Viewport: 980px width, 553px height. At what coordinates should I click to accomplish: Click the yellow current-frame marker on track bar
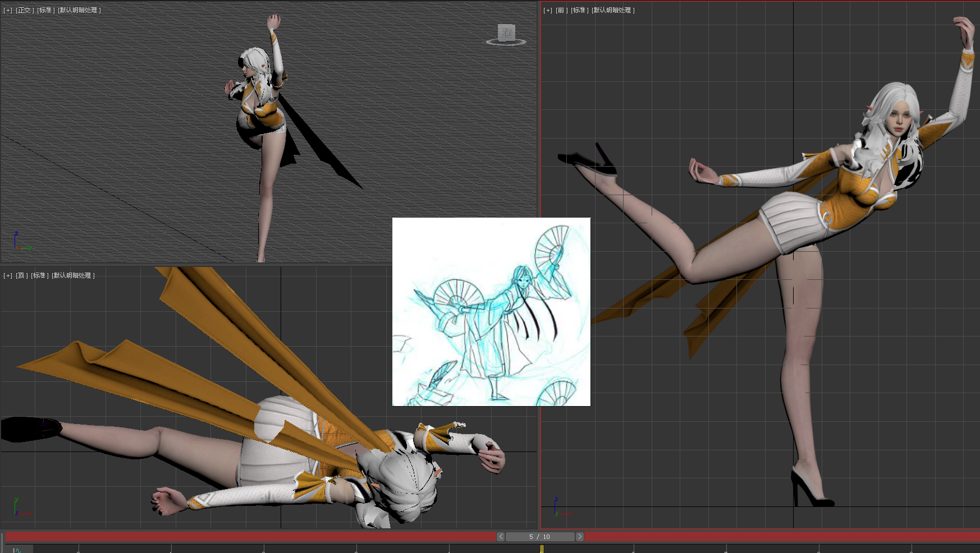[542, 549]
